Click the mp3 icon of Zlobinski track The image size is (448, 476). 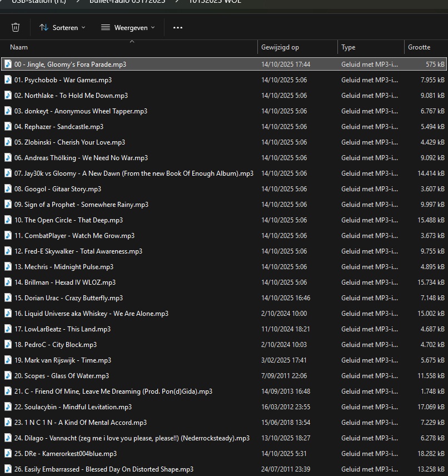pyautogui.click(x=8, y=142)
